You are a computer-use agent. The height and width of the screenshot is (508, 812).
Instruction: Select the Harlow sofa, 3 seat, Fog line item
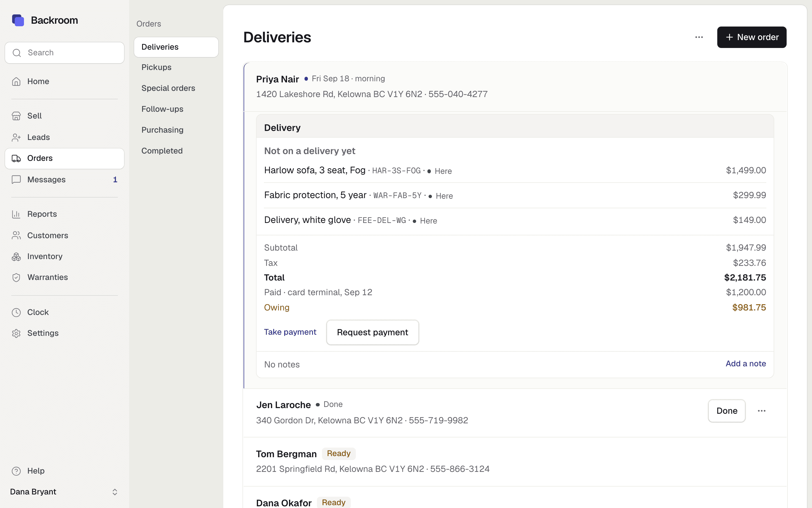pos(515,170)
